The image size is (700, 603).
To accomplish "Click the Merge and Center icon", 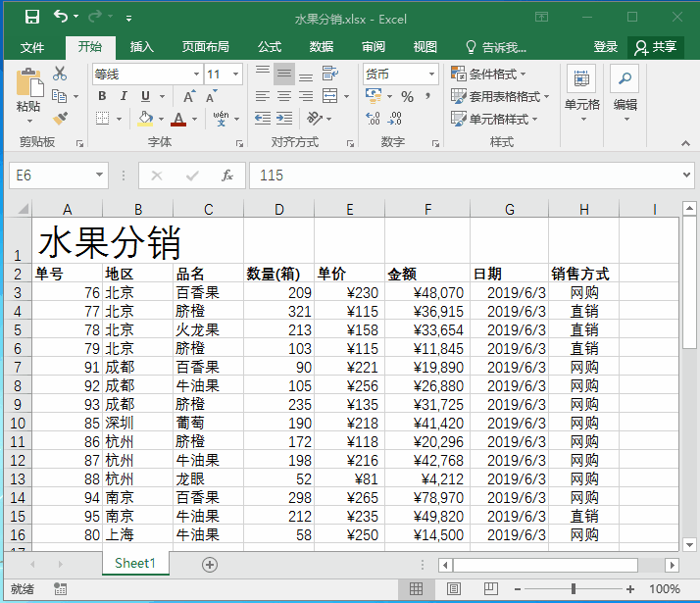I will (x=330, y=95).
